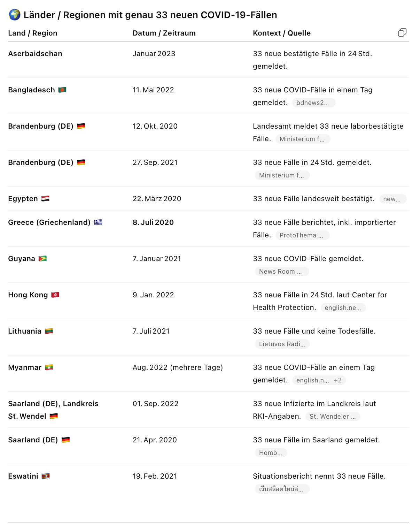Click the copy table icon
Image resolution: width=420 pixels, height=525 pixels.
(x=402, y=33)
